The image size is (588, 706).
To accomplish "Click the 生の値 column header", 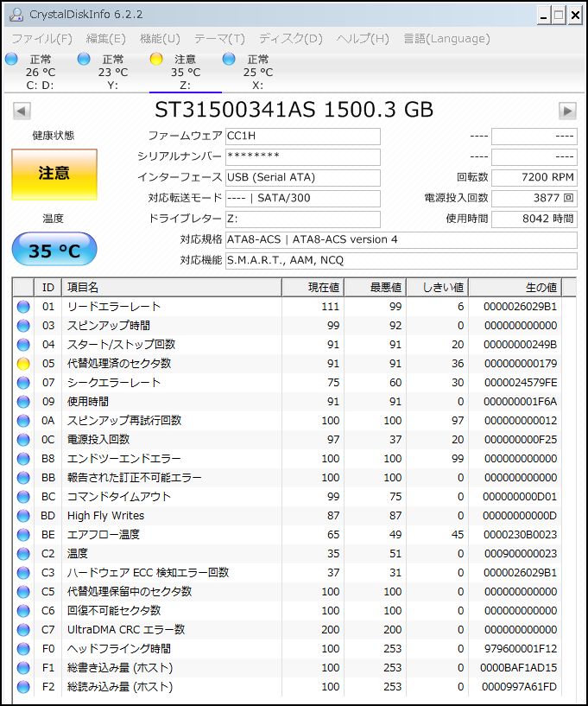I will (522, 287).
